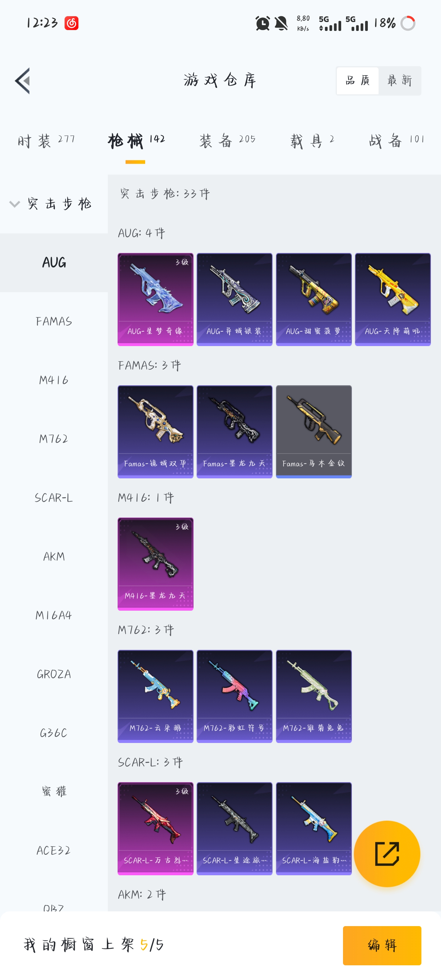Open the 载具 tab
Image resolution: width=441 pixels, height=980 pixels.
pyautogui.click(x=312, y=141)
